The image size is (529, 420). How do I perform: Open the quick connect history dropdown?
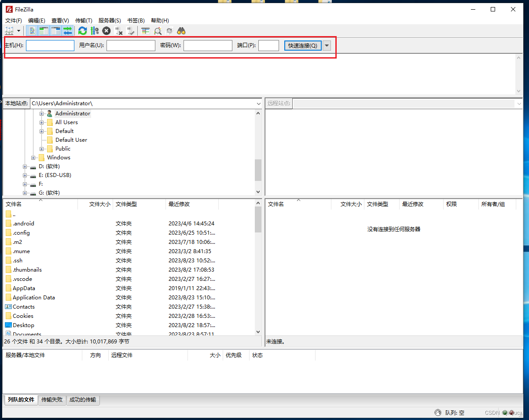[x=327, y=45]
